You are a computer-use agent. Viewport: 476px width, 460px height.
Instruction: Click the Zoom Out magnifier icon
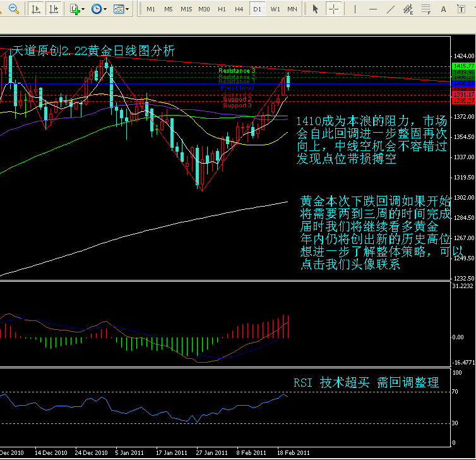14,9
